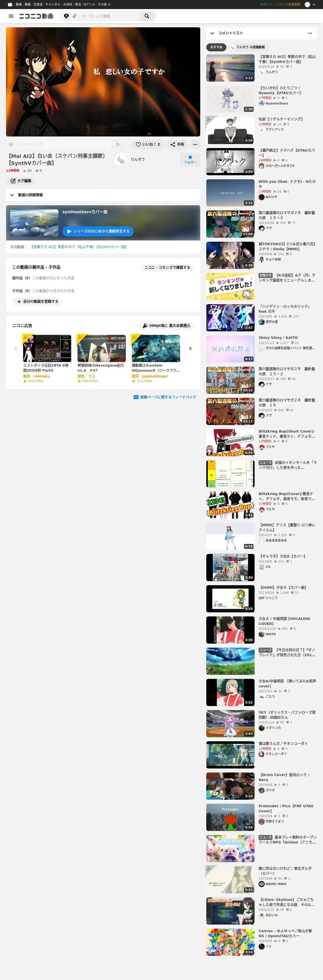Open 視聴ページに関するフィードバック mail link
The width and height of the screenshot is (323, 980).
coord(165,397)
